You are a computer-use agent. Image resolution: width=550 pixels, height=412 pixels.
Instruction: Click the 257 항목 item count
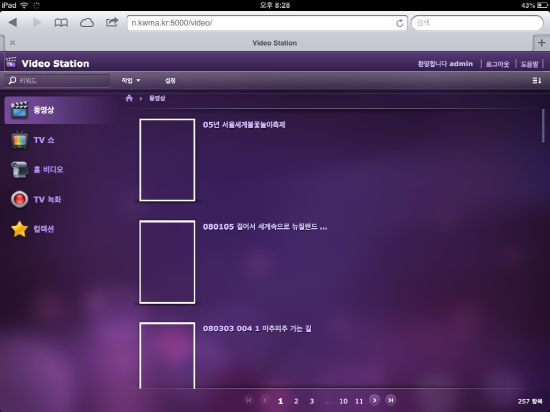[x=530, y=401]
